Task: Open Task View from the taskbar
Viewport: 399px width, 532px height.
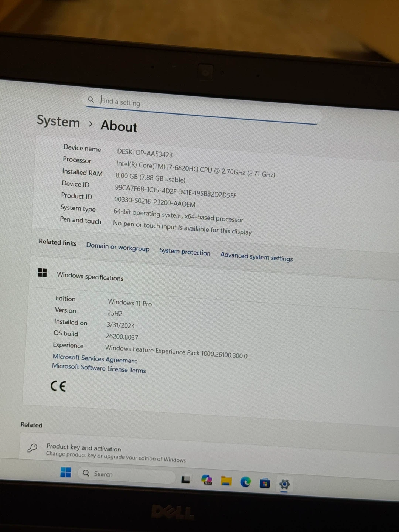Action: tap(186, 479)
